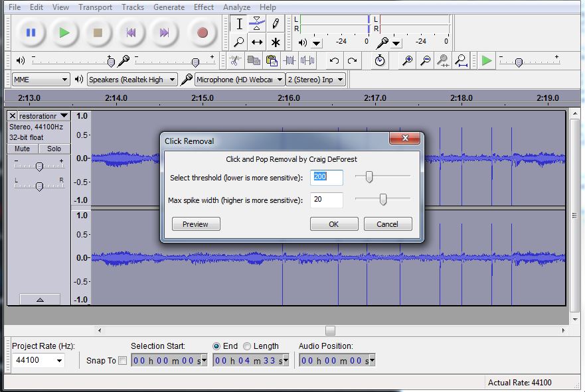Click the Silence audio icon
The width and height of the screenshot is (585, 392).
tap(307, 60)
